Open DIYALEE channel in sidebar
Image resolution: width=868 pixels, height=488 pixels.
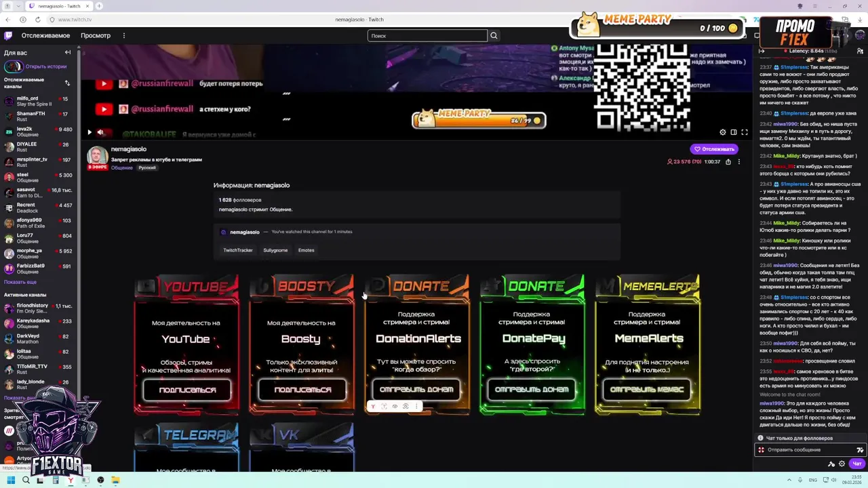click(x=37, y=147)
